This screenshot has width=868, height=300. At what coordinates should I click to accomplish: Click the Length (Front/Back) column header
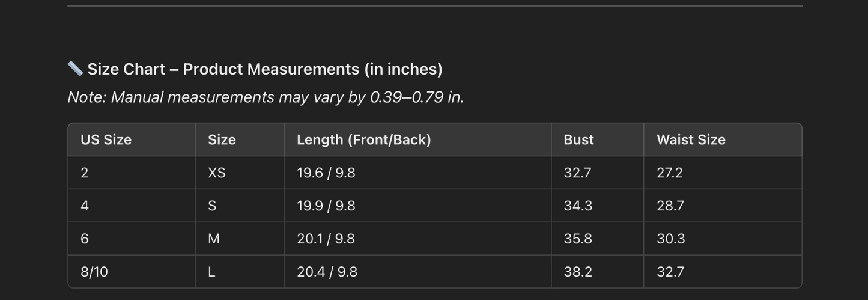tap(417, 139)
